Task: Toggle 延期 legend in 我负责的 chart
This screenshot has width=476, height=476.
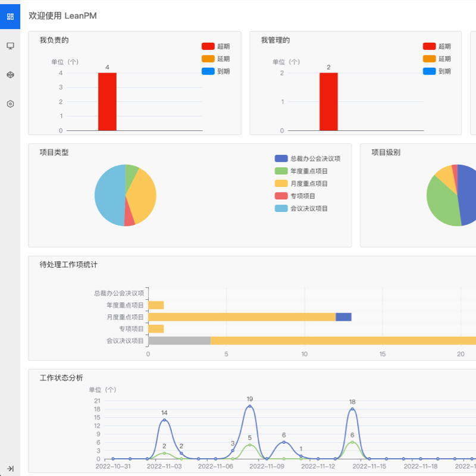Action: [x=215, y=59]
